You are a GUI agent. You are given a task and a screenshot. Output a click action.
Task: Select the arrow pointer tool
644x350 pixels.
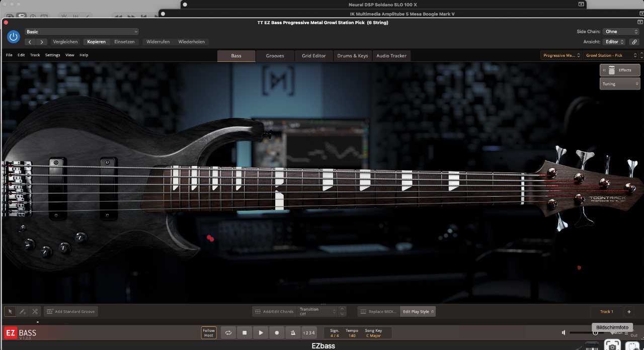pyautogui.click(x=10, y=311)
